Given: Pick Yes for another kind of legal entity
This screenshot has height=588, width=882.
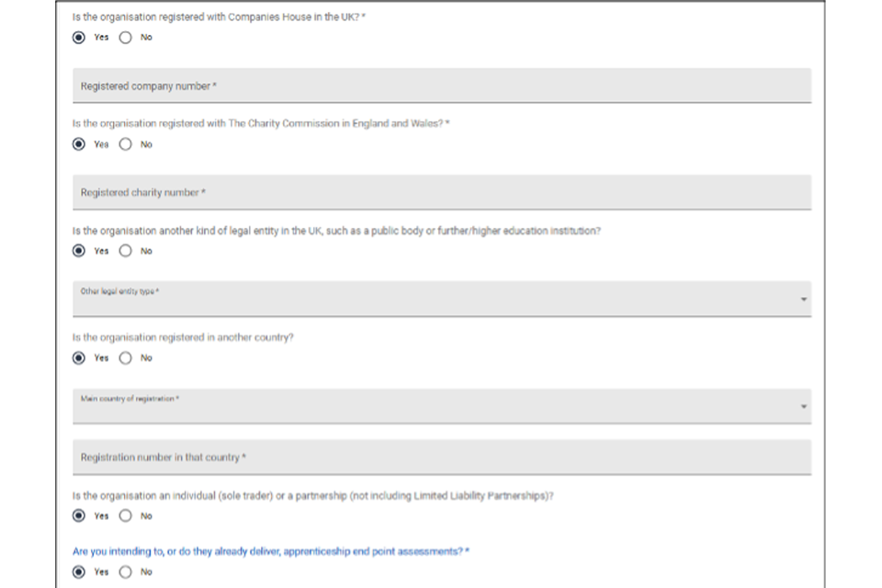Looking at the screenshot, I should tap(79, 251).
